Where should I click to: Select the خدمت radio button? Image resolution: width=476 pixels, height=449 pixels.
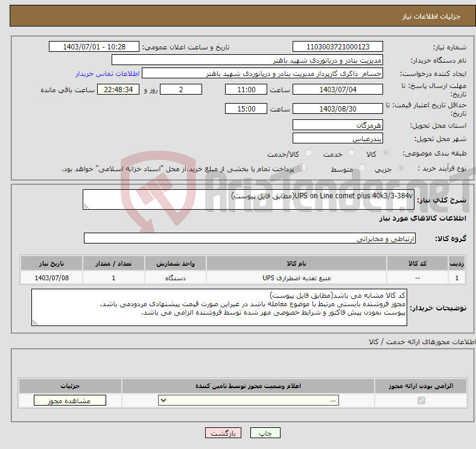pyautogui.click(x=351, y=153)
